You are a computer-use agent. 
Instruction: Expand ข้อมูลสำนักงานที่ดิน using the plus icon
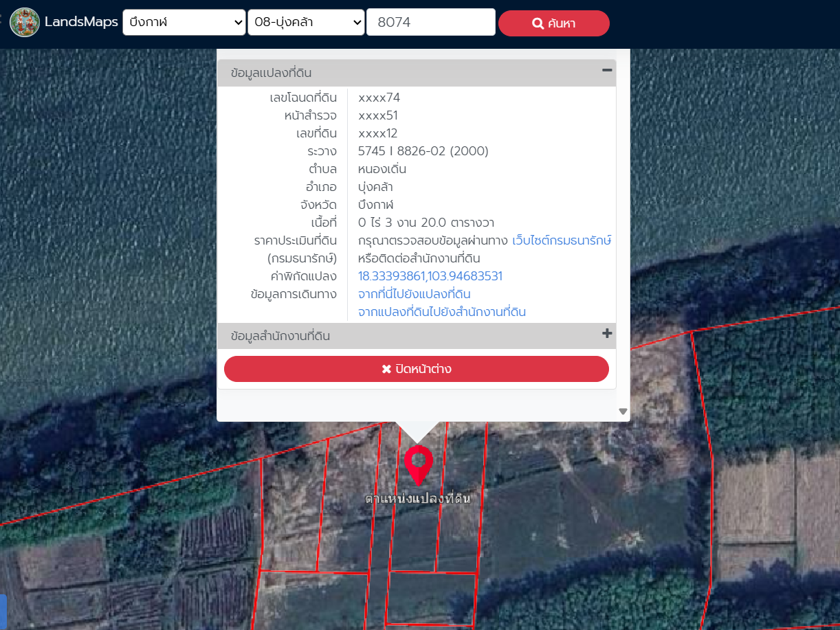pos(606,334)
